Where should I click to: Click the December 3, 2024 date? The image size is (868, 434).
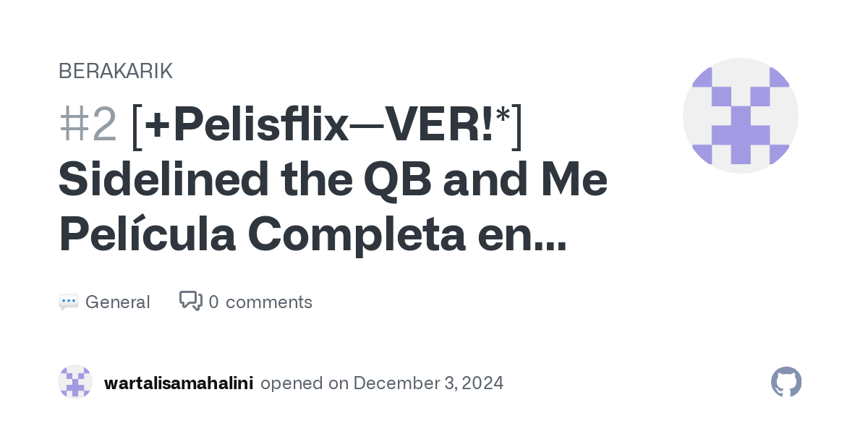click(x=428, y=383)
